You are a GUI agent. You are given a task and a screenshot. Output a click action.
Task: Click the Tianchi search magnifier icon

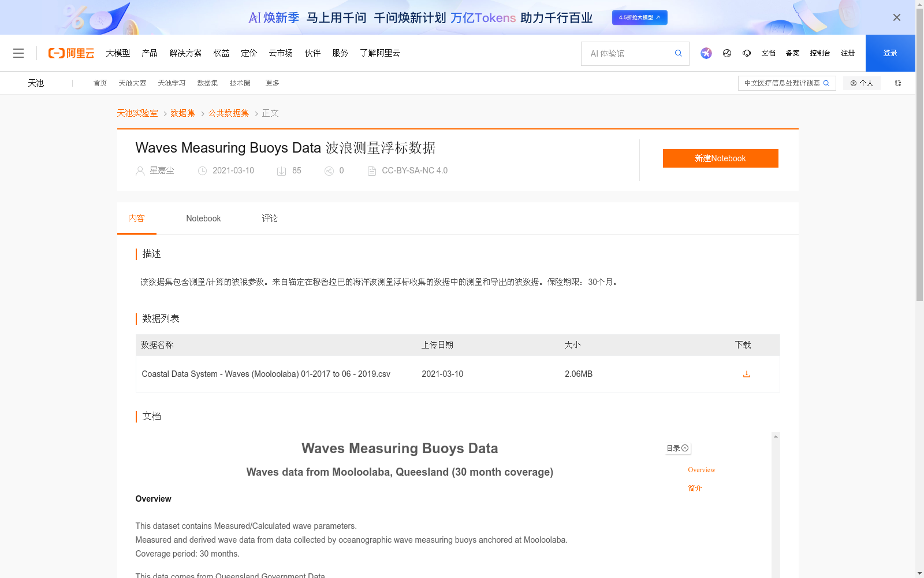pyautogui.click(x=826, y=83)
